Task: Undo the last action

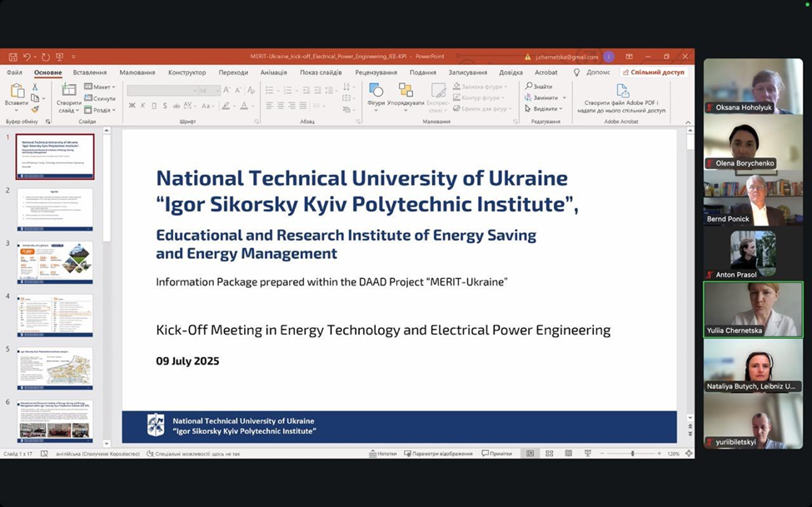Action: pos(27,57)
